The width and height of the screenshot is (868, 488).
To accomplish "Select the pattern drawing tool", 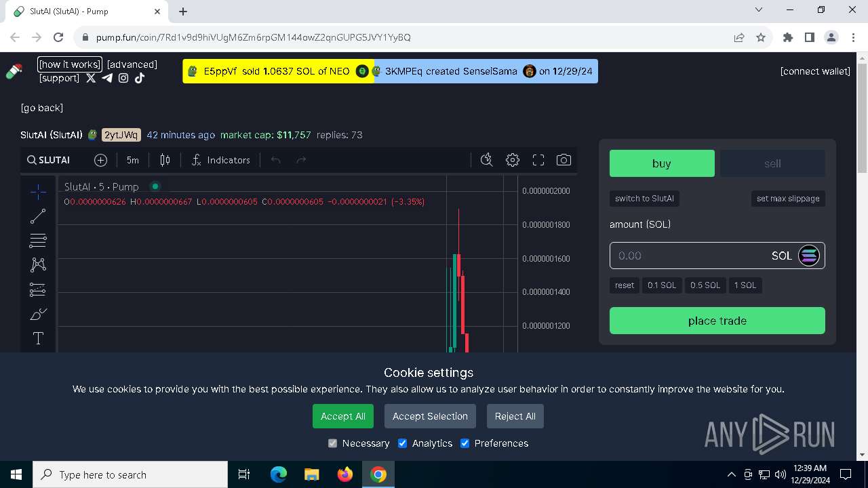I will (x=38, y=264).
